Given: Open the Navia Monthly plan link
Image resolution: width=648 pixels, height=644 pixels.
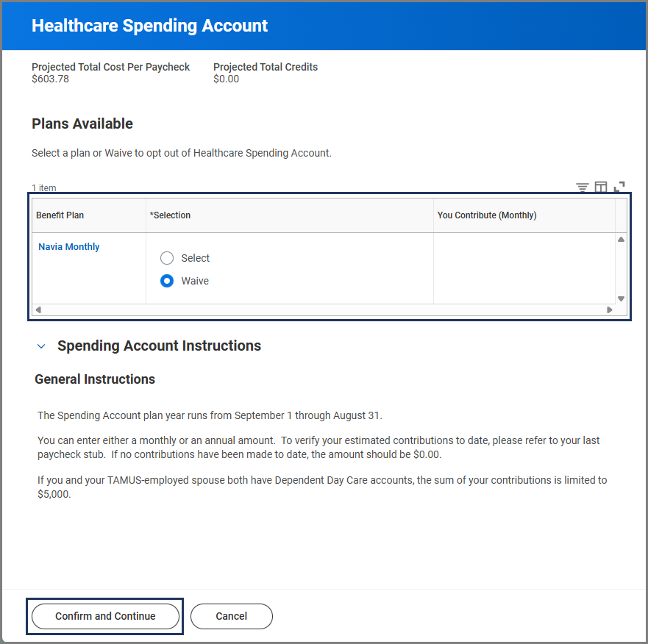Looking at the screenshot, I should 69,247.
